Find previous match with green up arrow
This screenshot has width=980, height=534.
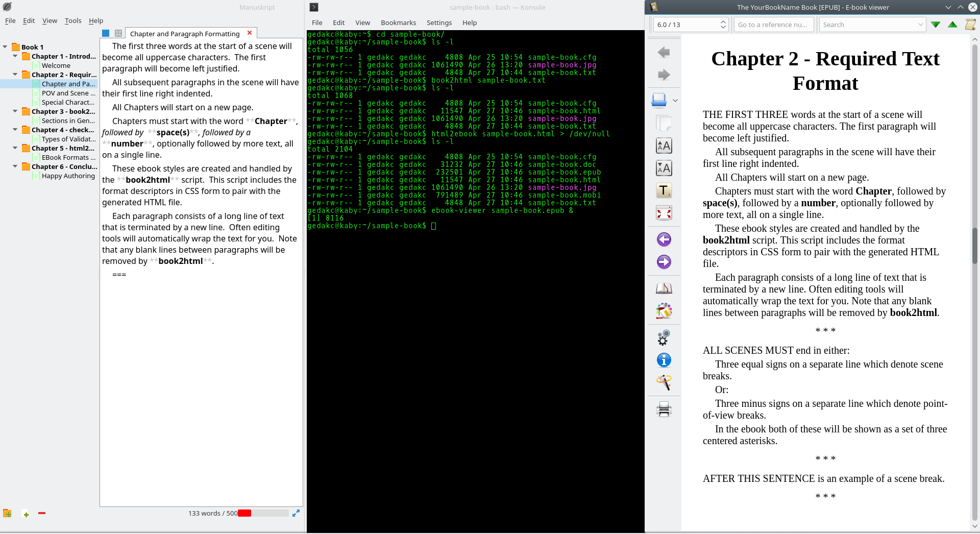tap(952, 25)
